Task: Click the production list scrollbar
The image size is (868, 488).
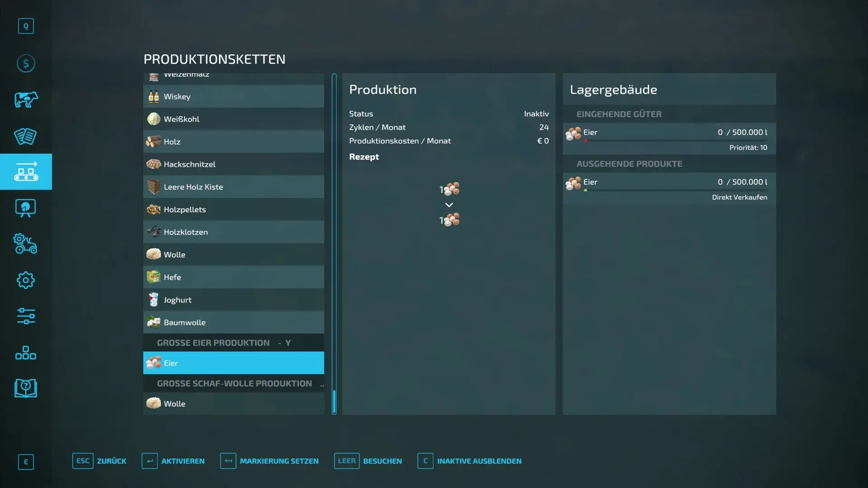Action: click(x=334, y=244)
